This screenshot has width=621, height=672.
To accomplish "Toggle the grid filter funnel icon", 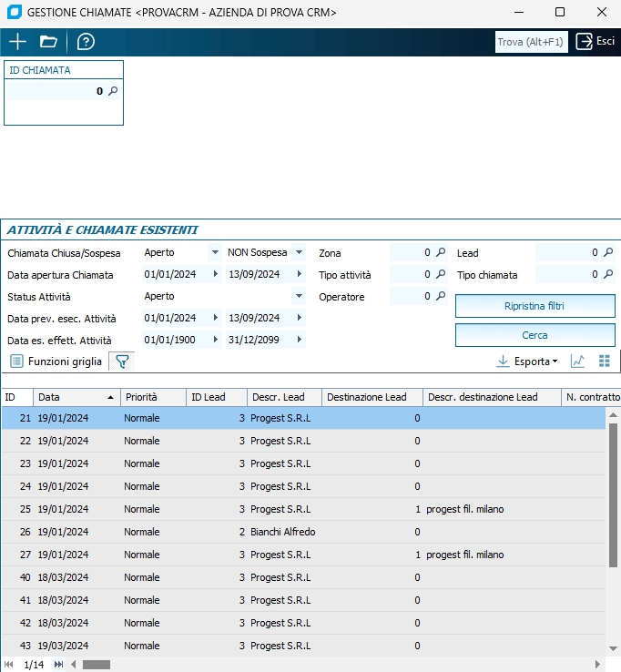I will pyautogui.click(x=122, y=361).
